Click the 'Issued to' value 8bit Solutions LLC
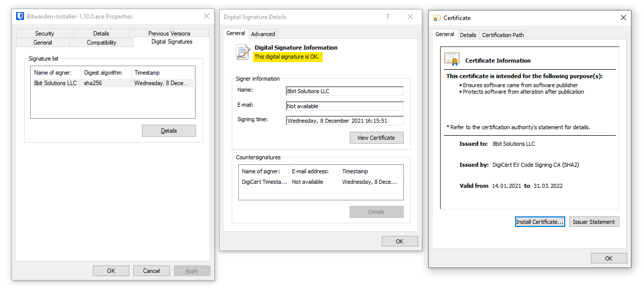Screen dimensions: 644x291 (514, 144)
